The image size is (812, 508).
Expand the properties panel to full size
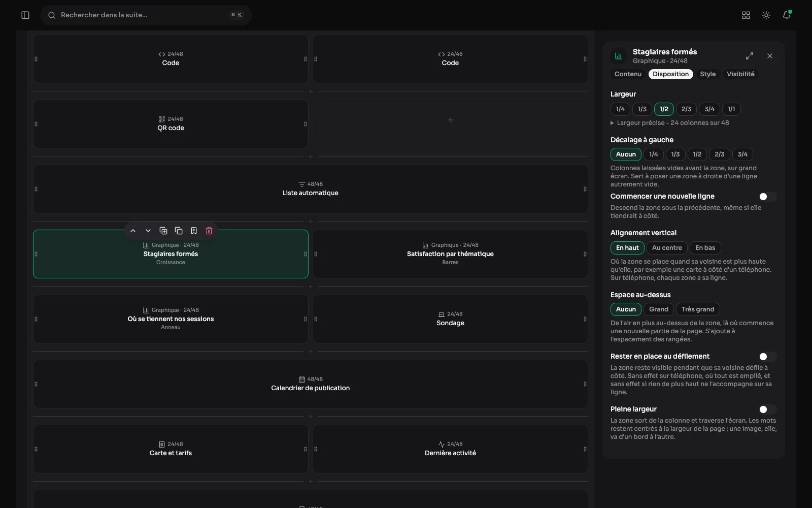point(750,56)
